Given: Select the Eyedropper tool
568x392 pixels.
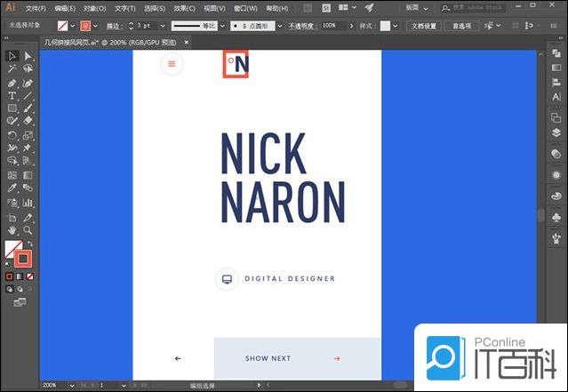Looking at the screenshot, I should (x=12, y=188).
